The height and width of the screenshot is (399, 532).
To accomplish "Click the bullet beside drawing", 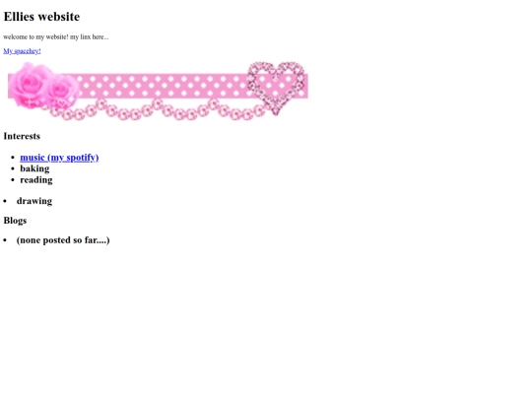I will [x=5, y=201].
